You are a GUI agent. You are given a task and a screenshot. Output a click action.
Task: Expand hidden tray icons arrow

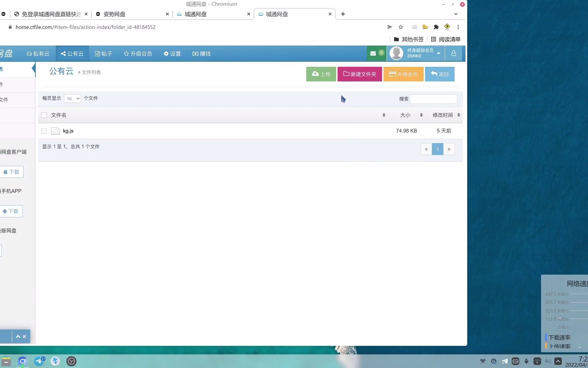click(x=558, y=361)
